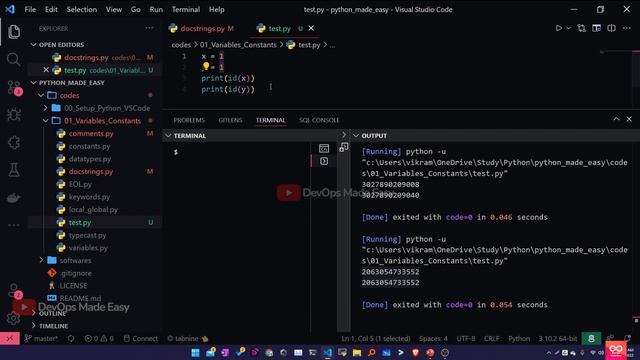Click Connect in the status bar
The height and width of the screenshot is (360, 640).
[x=140, y=338]
